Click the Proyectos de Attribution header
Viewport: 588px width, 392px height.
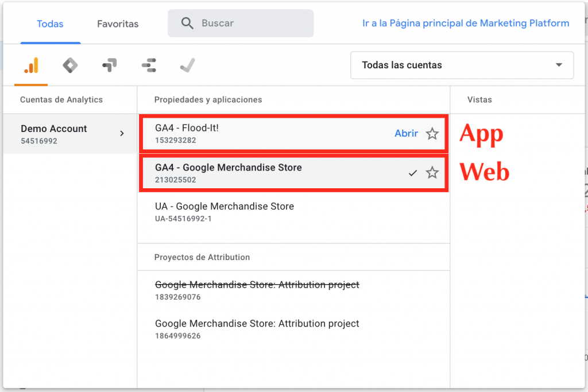click(202, 257)
